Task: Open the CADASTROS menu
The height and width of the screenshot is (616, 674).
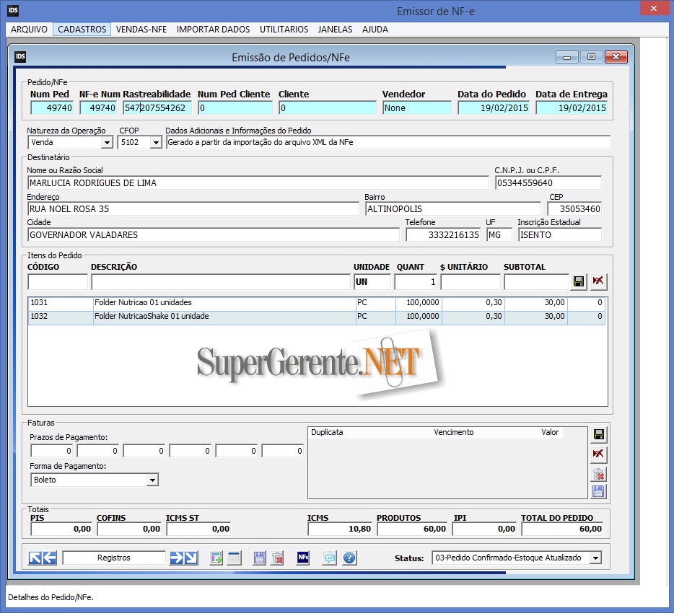Action: click(82, 29)
